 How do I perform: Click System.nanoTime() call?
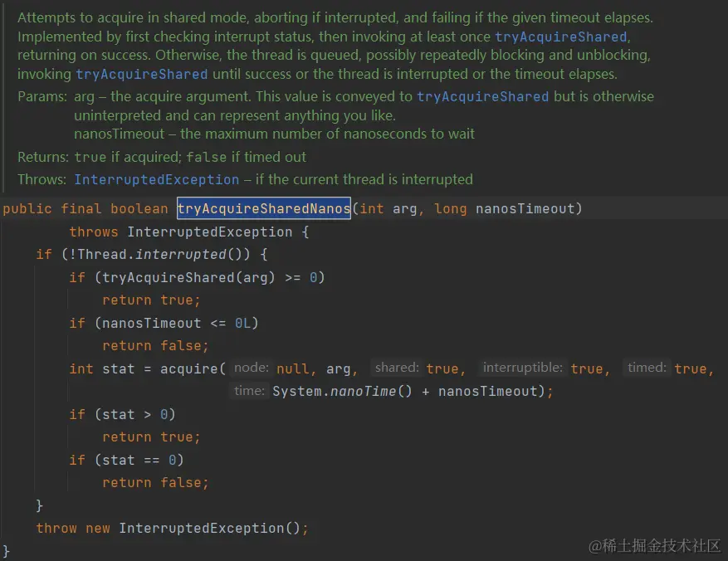tap(342, 391)
